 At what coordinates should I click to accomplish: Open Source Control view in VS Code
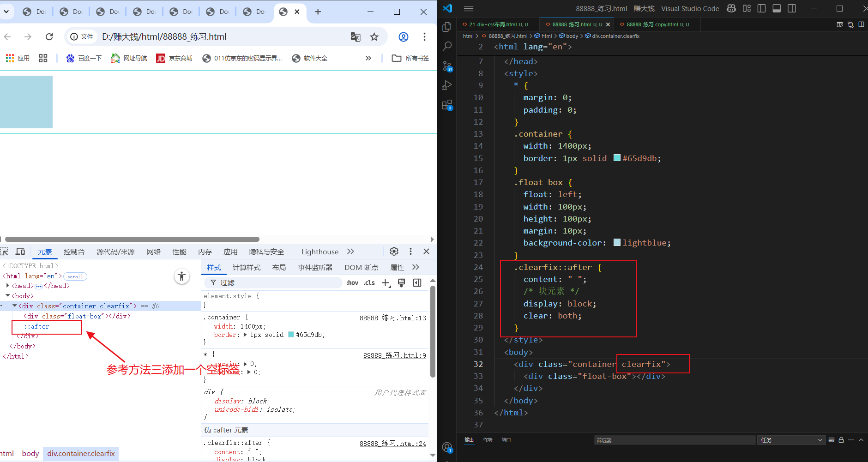(x=447, y=66)
